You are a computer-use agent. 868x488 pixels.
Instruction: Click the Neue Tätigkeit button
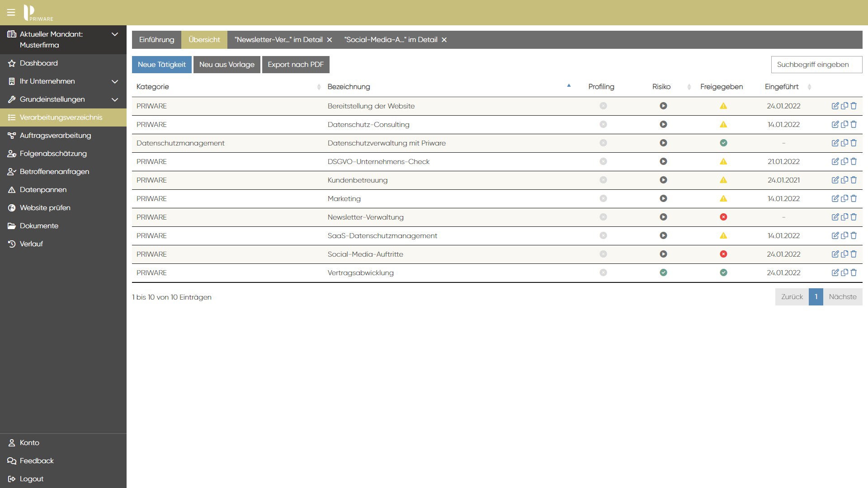161,65
